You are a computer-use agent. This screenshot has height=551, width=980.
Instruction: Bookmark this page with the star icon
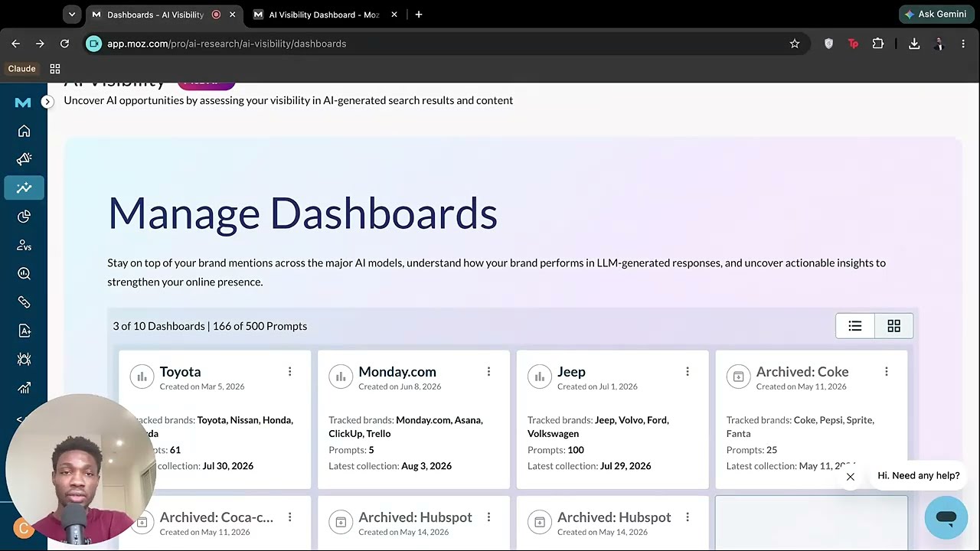click(795, 44)
